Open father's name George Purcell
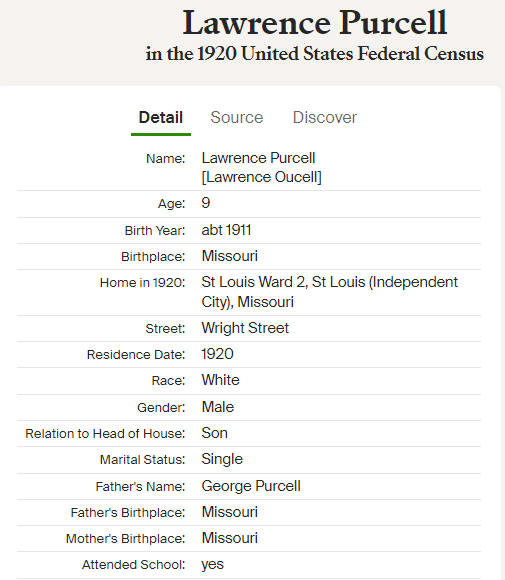The image size is (505, 580). 251,486
